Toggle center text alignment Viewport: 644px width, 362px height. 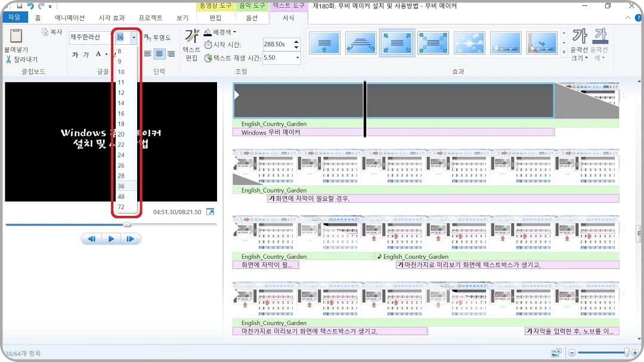(159, 54)
